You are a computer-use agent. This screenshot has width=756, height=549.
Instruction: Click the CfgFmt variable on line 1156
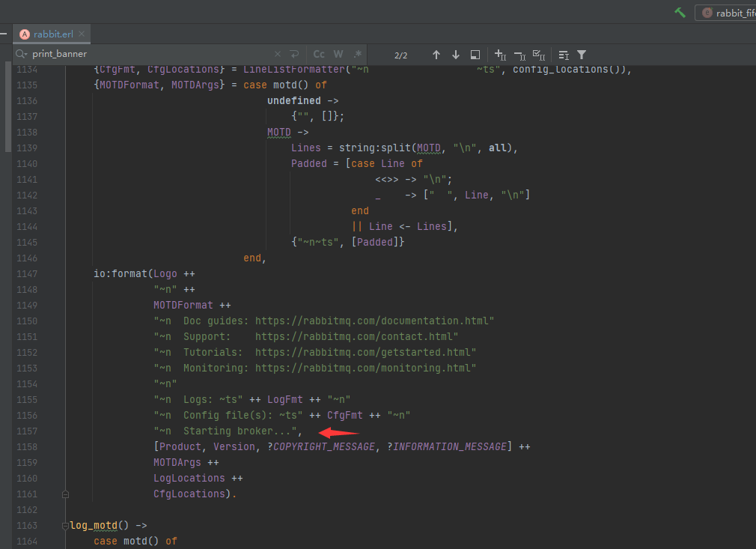click(345, 416)
